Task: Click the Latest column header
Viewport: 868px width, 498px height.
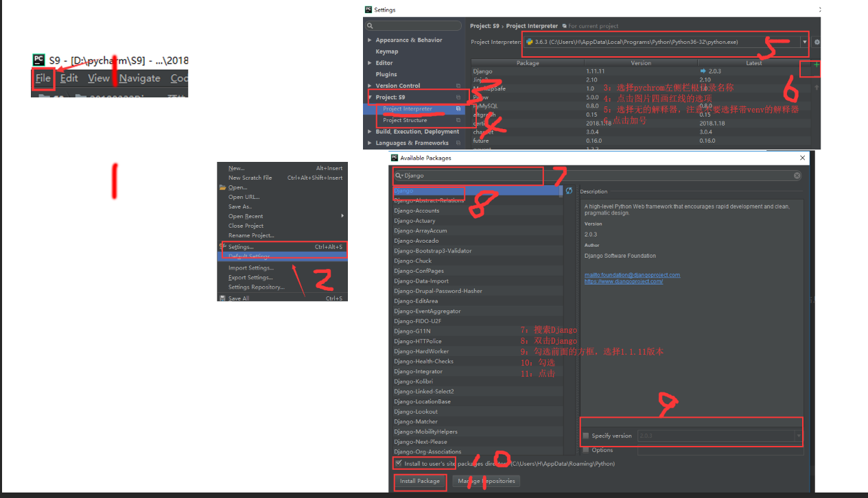Action: tap(753, 63)
